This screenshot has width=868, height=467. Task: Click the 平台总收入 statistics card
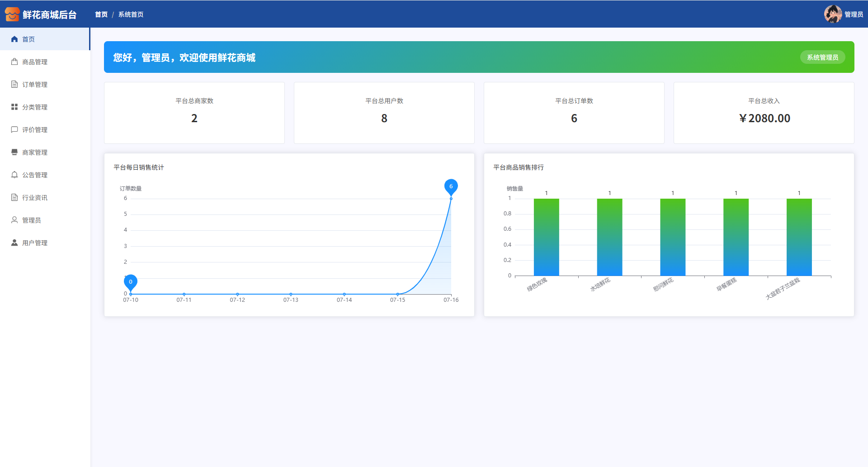click(x=764, y=113)
